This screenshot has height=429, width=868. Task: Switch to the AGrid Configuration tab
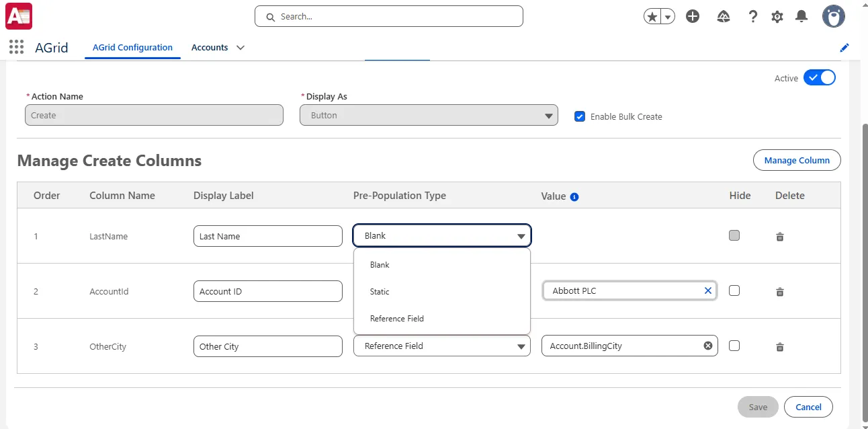point(132,48)
